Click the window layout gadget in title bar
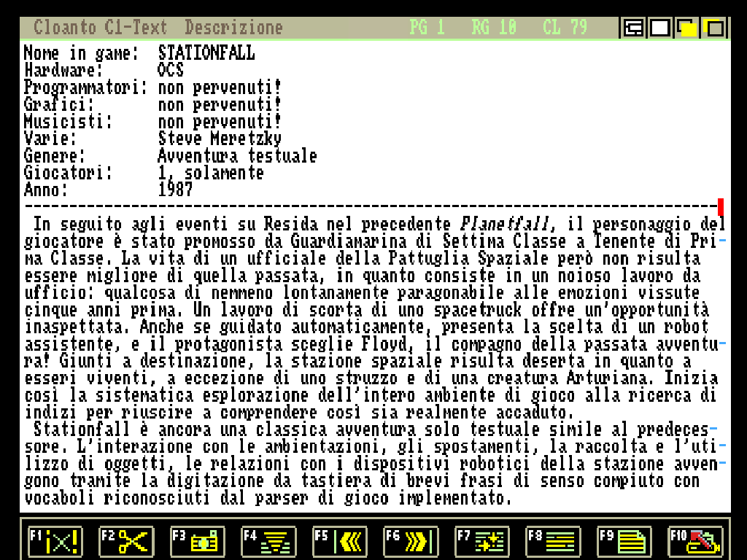Screen dimensions: 747x560 click(633, 28)
